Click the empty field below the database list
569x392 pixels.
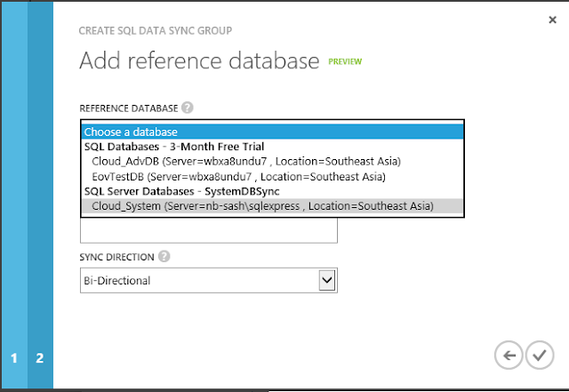(209, 230)
